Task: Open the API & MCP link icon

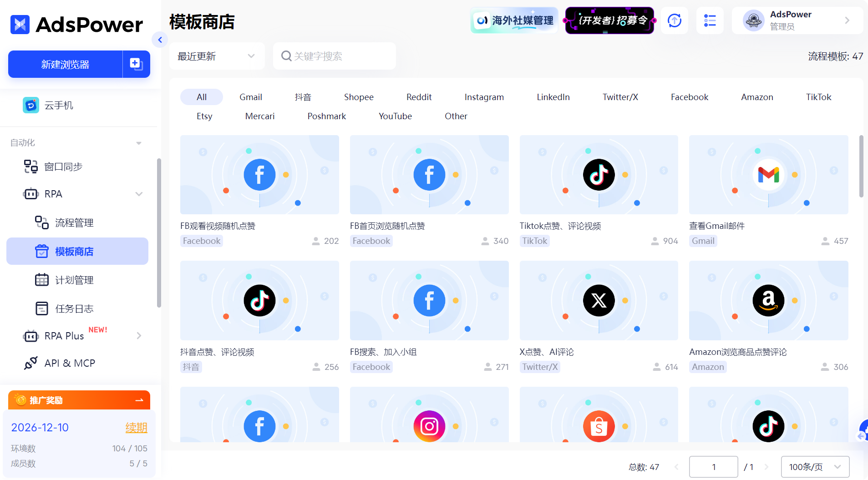Action: (x=30, y=363)
